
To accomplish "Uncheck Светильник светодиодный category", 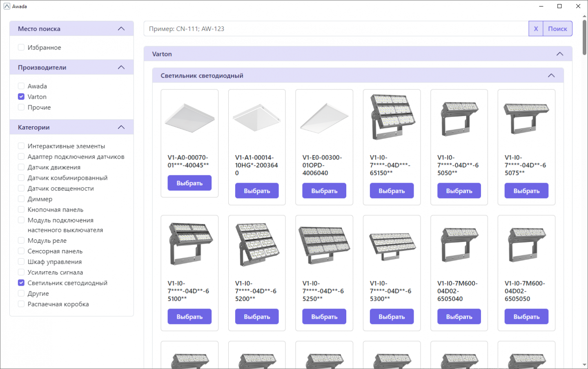I will click(x=21, y=283).
